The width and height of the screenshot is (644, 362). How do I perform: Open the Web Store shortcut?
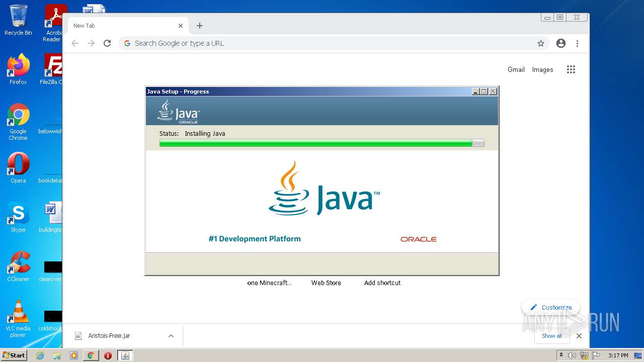click(x=326, y=283)
